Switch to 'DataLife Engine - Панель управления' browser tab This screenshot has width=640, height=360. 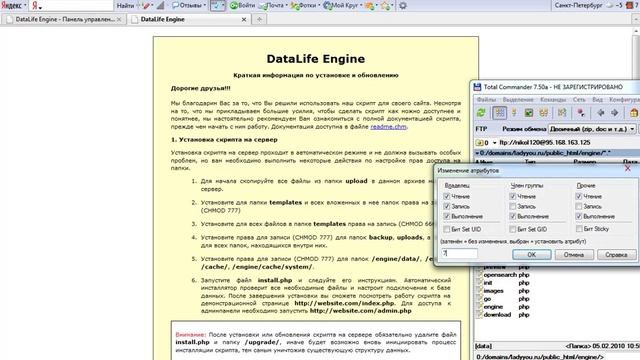coord(64,19)
